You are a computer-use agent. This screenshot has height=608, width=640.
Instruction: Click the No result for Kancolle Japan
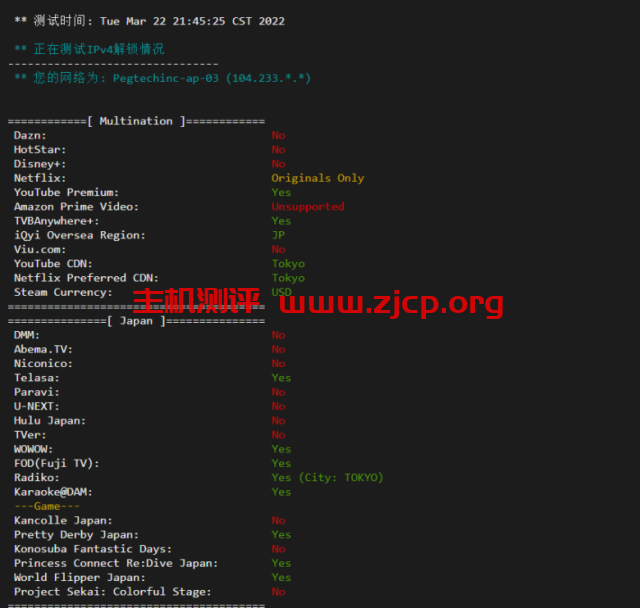click(x=278, y=521)
